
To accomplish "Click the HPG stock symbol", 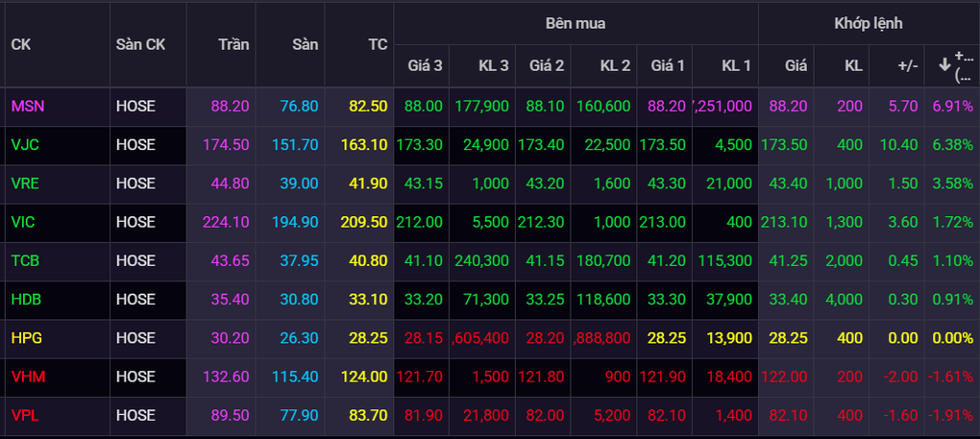I will [x=26, y=338].
